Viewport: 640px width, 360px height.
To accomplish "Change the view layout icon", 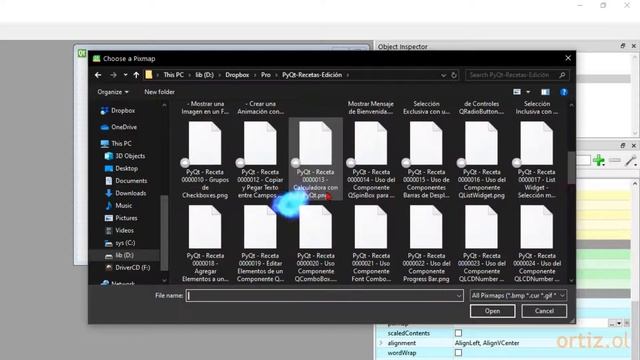I will (517, 92).
